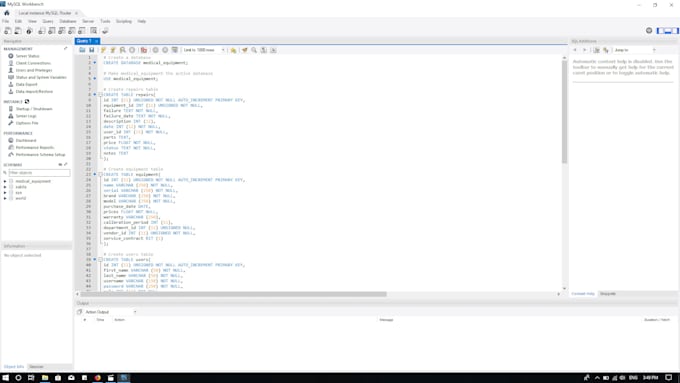This screenshot has height=383, width=680.
Task: Toggle the red stop-on-error button in editor toolbar
Action: pos(144,50)
